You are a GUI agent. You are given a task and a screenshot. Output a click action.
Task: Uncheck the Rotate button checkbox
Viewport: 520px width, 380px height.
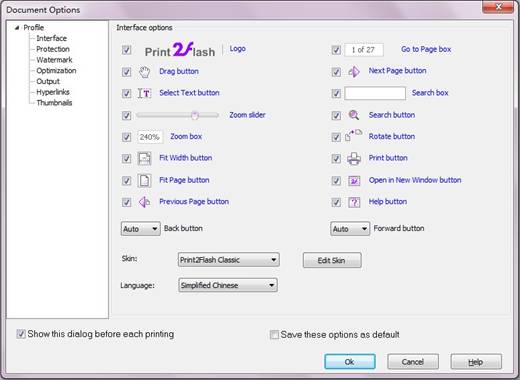[x=336, y=137]
